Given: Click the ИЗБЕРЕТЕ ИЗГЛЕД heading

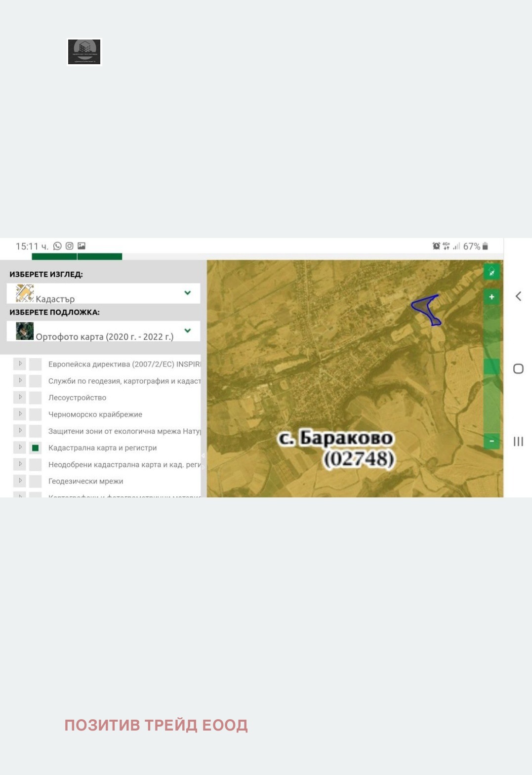Looking at the screenshot, I should (x=46, y=274).
